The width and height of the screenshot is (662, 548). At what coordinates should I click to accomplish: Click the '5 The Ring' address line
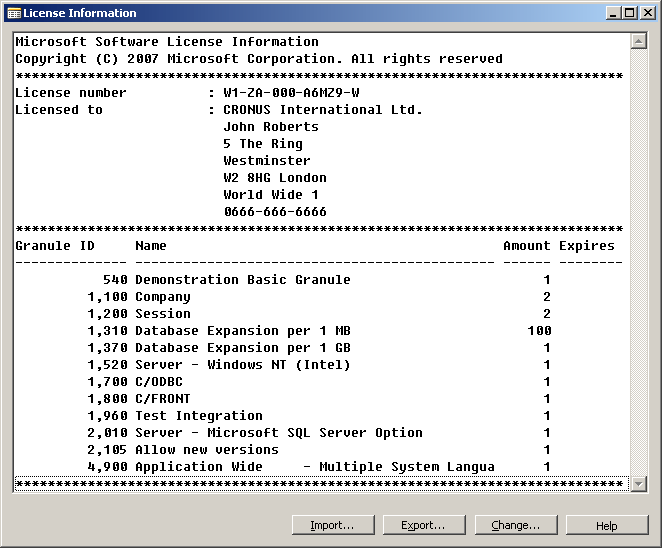coord(263,144)
